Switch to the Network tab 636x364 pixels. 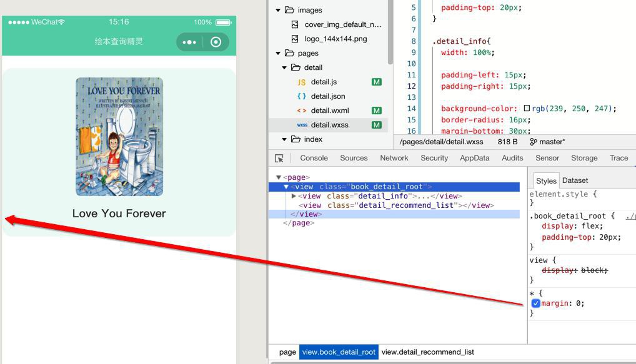pyautogui.click(x=394, y=158)
